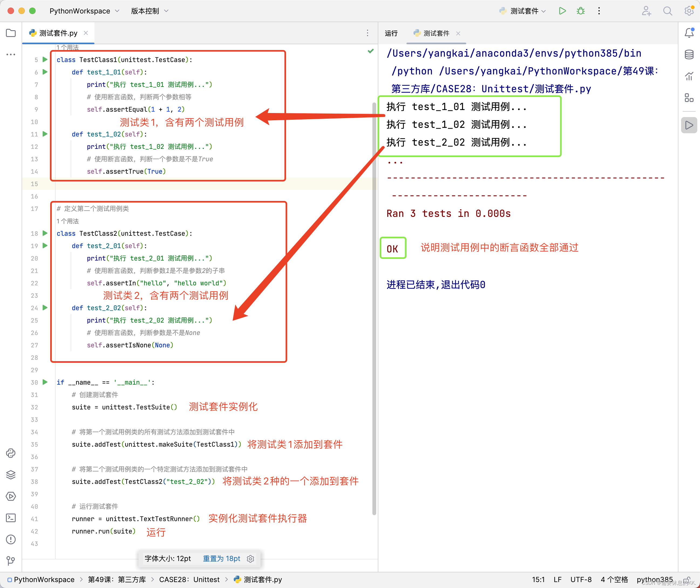Click the 1 个用法 hint above TestClass2

(68, 221)
